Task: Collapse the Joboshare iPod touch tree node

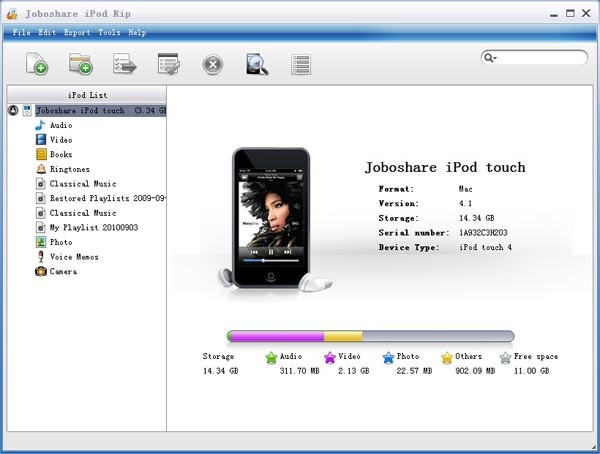Action: coord(13,111)
